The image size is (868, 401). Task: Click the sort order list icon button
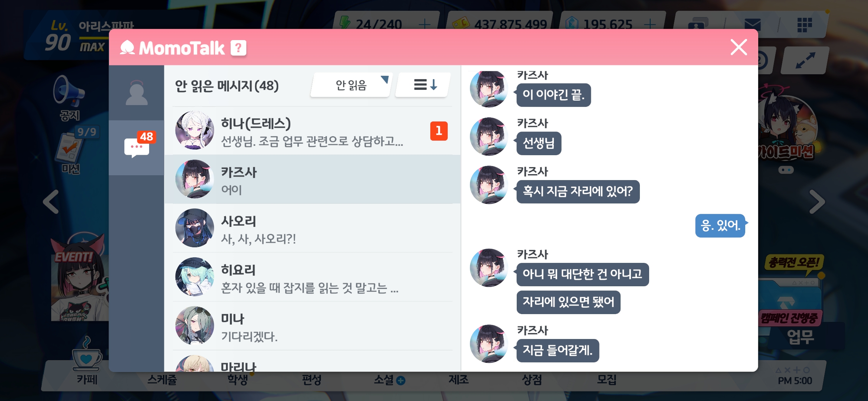[x=424, y=85]
